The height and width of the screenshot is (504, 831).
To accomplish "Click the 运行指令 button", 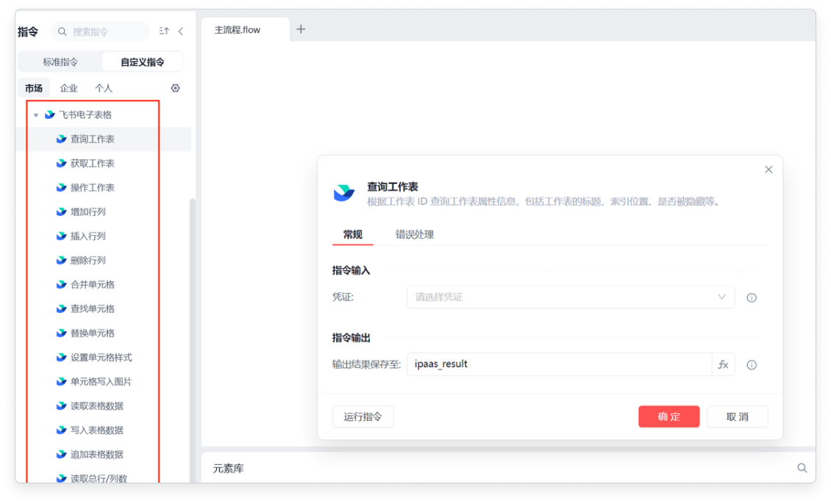I will 363,417.
